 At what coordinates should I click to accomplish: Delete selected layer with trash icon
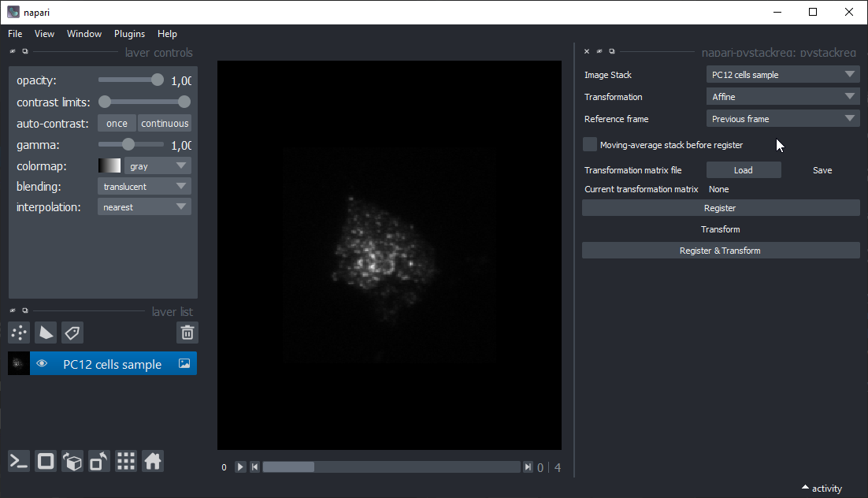coord(187,333)
